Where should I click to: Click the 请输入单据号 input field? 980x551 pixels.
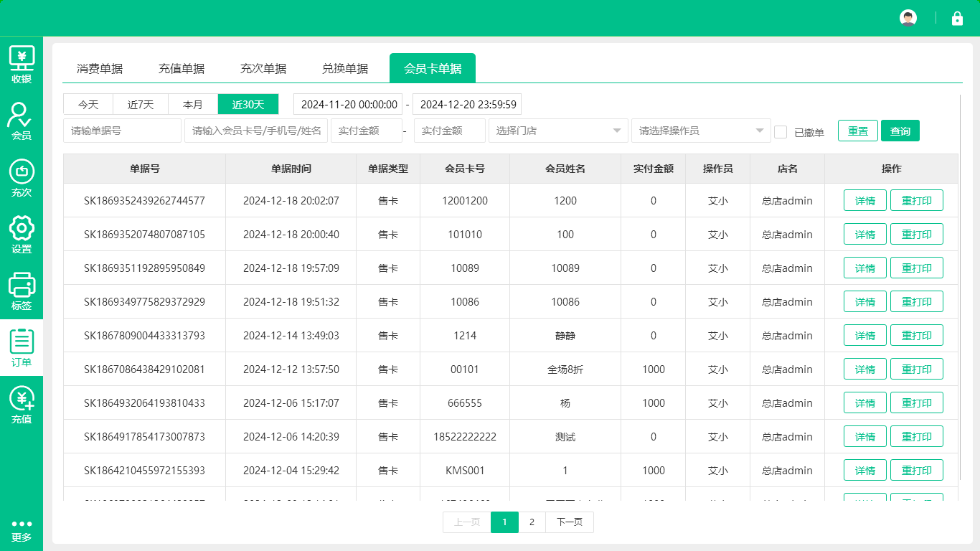coord(122,131)
